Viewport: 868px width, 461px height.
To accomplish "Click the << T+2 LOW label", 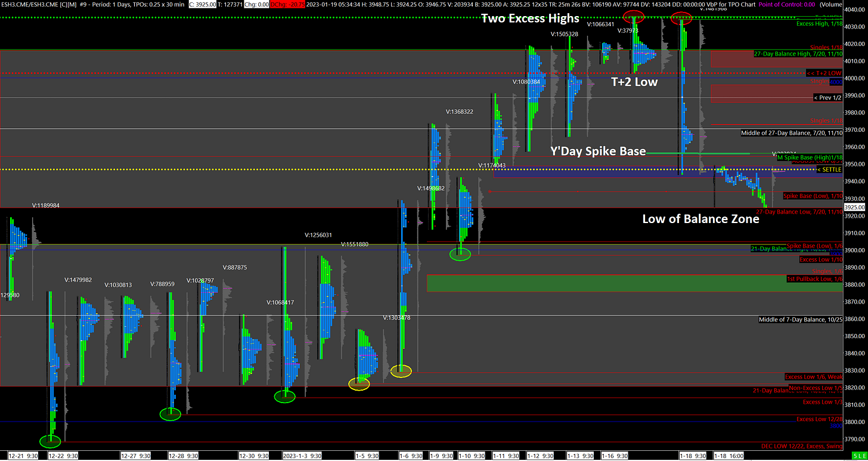I will (x=824, y=73).
